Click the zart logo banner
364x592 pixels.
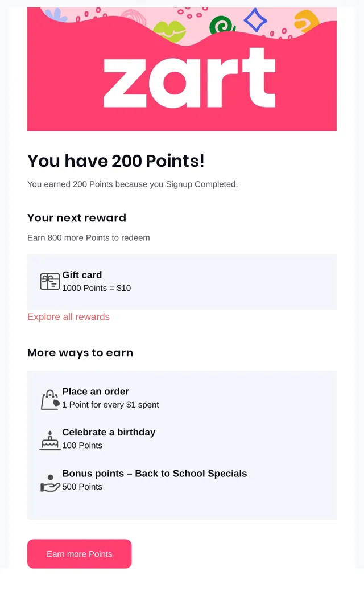pos(182,69)
